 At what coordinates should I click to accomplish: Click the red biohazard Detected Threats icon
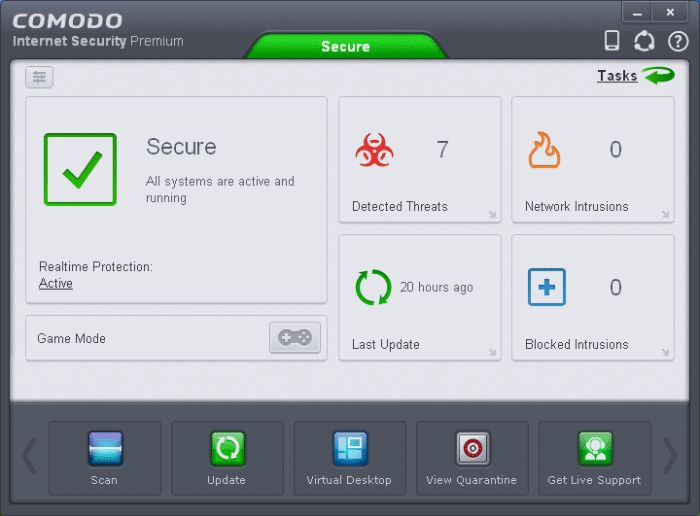pos(374,150)
